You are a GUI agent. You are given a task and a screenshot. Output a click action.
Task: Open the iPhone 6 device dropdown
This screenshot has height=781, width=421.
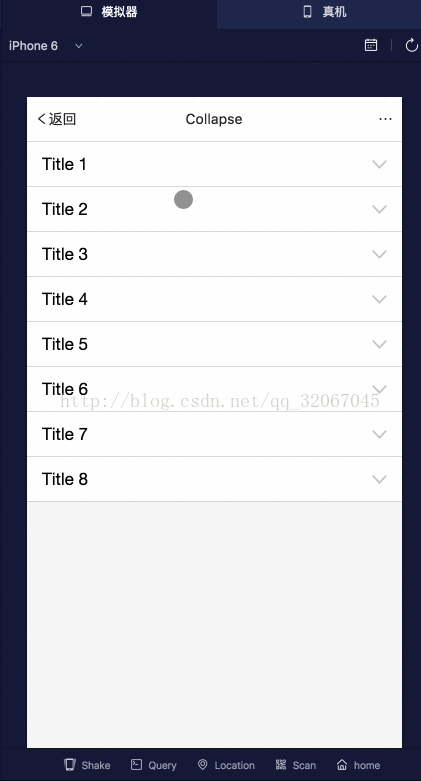(x=45, y=46)
